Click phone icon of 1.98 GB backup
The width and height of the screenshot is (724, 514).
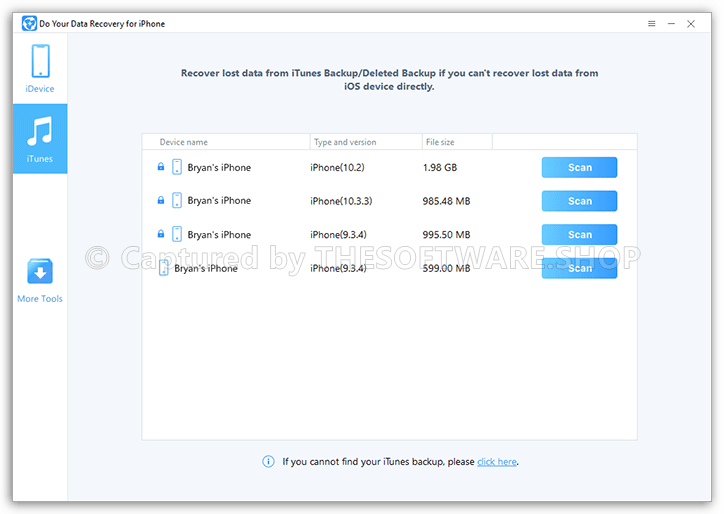point(177,167)
